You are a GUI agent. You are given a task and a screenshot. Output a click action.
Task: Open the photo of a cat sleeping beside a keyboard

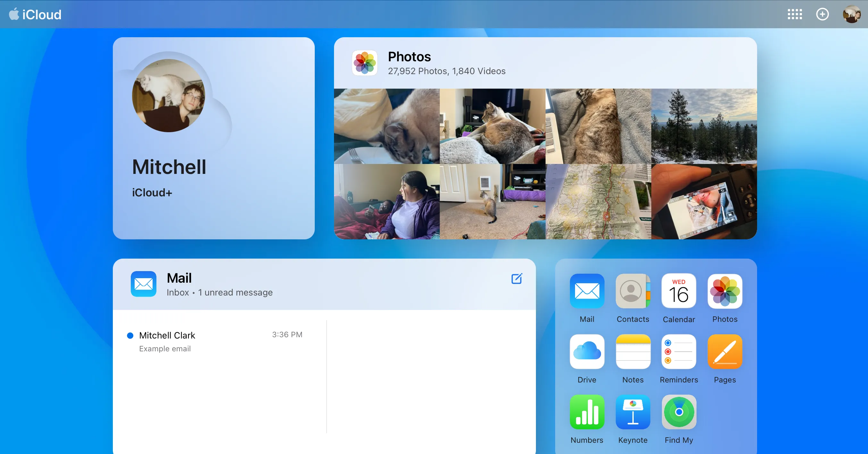(598, 126)
